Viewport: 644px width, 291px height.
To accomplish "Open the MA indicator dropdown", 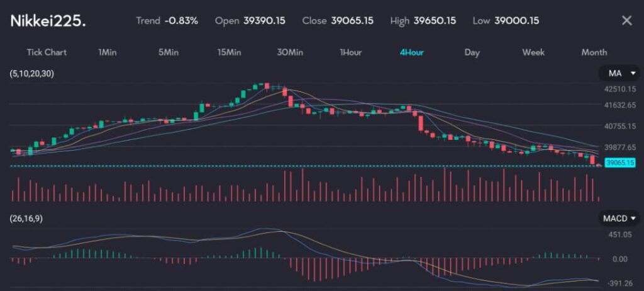I will [x=619, y=74].
